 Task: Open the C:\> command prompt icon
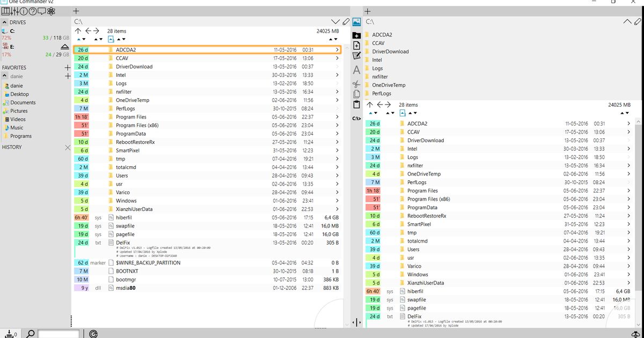pos(356,118)
